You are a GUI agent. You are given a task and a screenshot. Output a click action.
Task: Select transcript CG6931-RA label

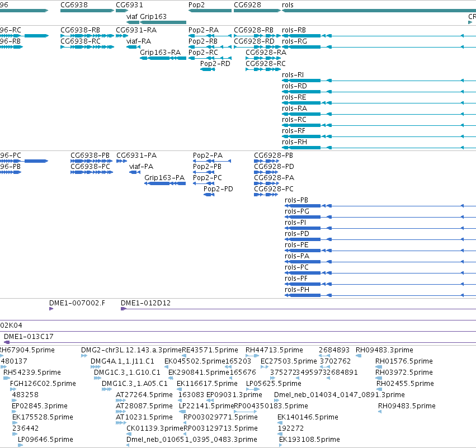click(x=136, y=30)
